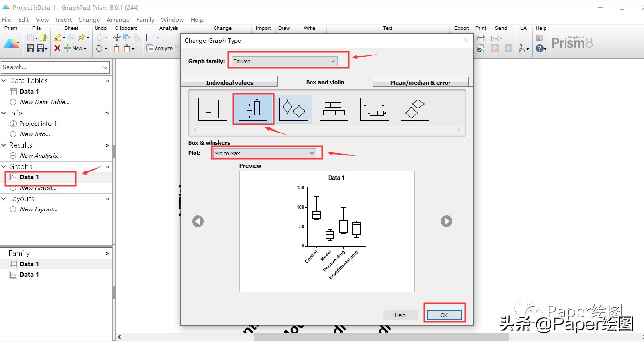Click the copy icon in Clipboard
Viewport: 644px width, 342px height.
click(126, 38)
